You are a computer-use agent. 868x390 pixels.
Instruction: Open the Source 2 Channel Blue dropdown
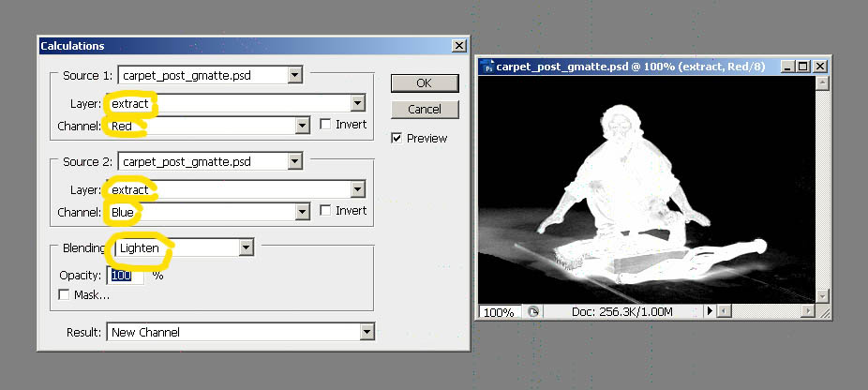302,212
